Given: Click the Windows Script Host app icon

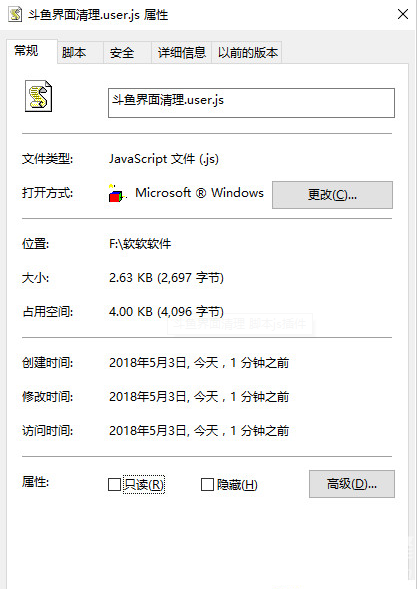Looking at the screenshot, I should 116,193.
